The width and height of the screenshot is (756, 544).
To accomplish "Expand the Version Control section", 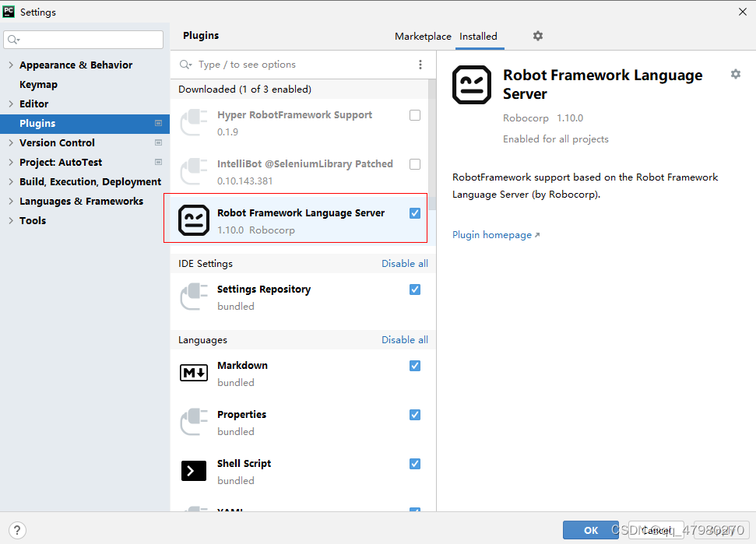I will (11, 142).
